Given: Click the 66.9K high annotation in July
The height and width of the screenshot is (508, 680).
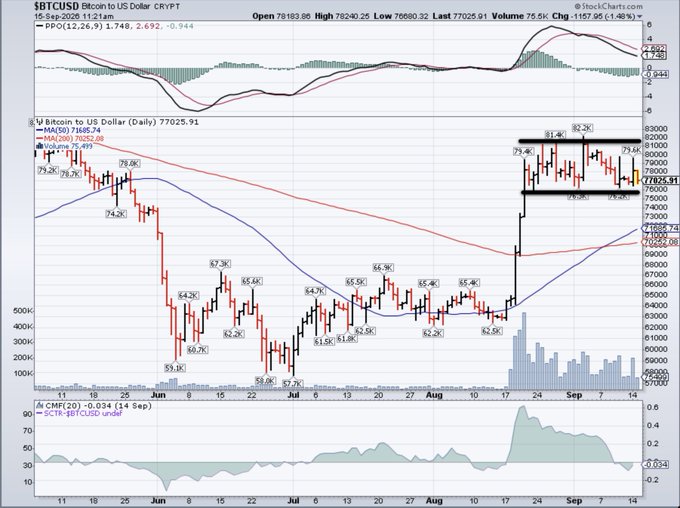Looking at the screenshot, I should (383, 268).
